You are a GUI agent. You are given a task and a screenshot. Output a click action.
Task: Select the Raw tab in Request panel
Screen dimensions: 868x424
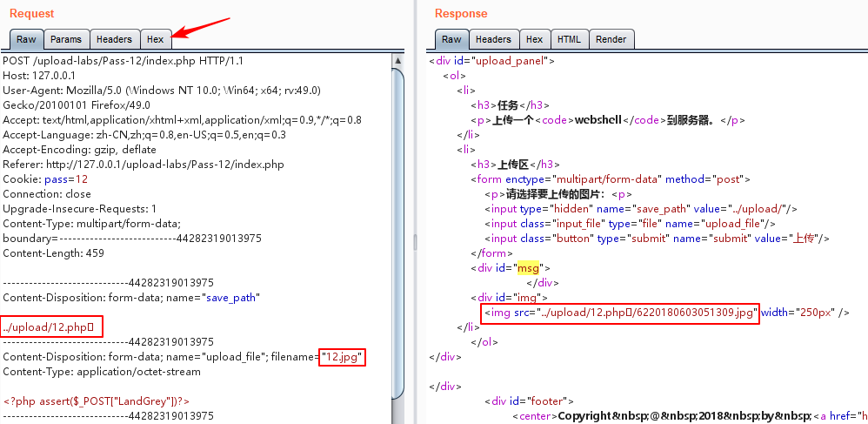(26, 39)
